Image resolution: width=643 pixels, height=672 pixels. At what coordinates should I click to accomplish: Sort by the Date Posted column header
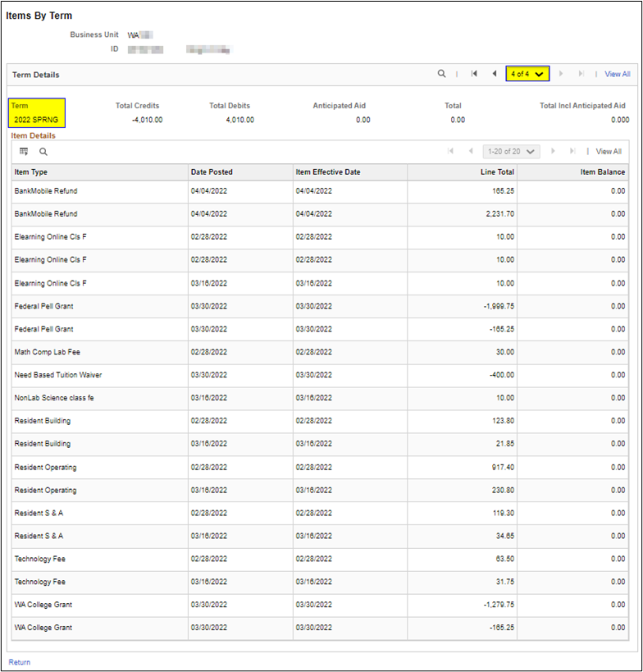point(212,172)
